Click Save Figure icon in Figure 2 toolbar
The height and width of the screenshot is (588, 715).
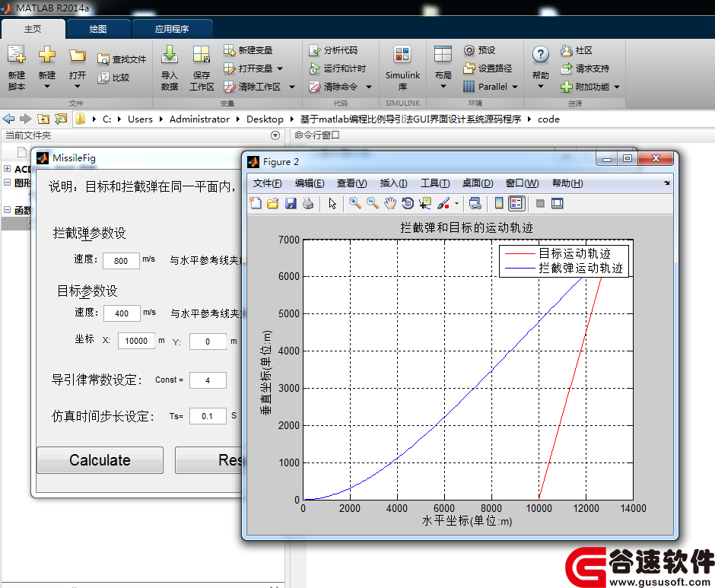click(x=291, y=203)
